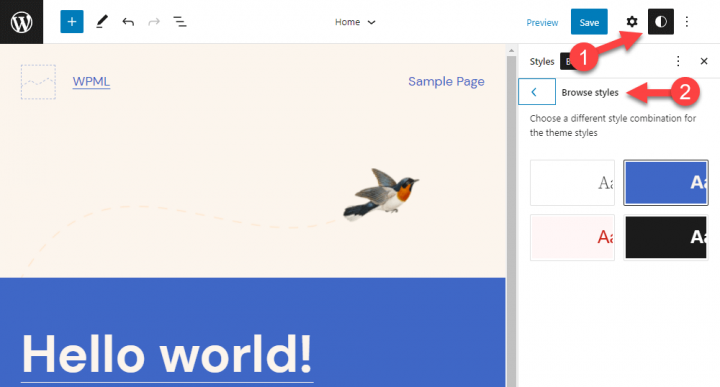Click the WordPress logo icon
Image resolution: width=720 pixels, height=387 pixels.
click(22, 22)
